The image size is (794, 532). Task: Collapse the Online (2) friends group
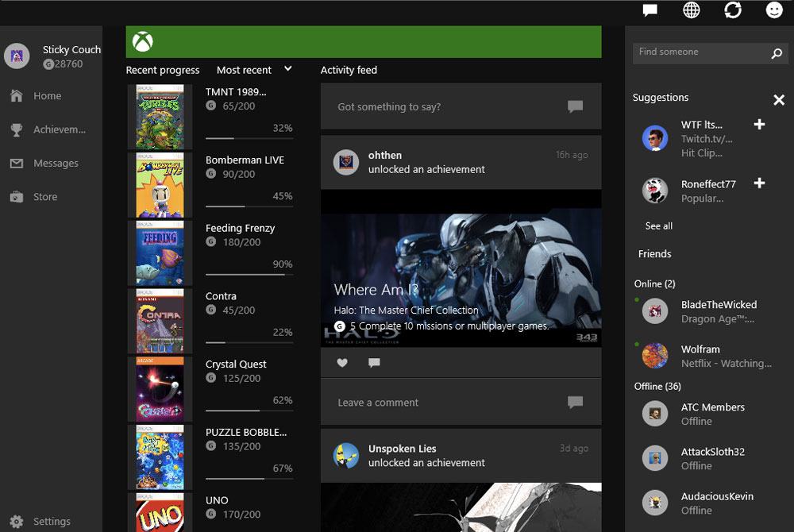(x=654, y=283)
